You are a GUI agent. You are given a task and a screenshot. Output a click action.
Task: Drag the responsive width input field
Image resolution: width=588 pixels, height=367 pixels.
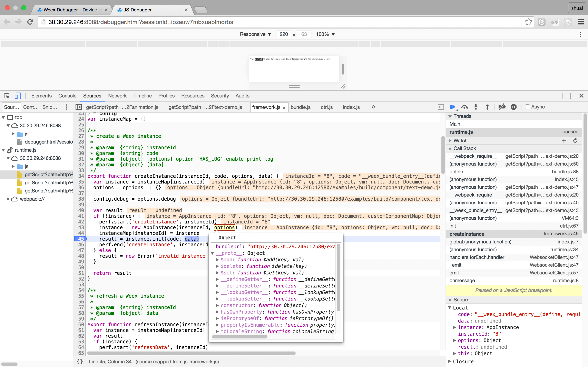(284, 34)
